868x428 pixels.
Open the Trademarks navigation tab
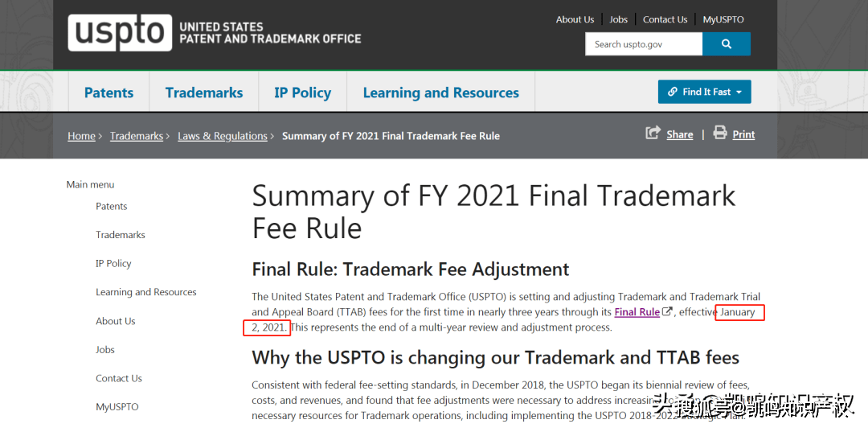click(x=204, y=93)
